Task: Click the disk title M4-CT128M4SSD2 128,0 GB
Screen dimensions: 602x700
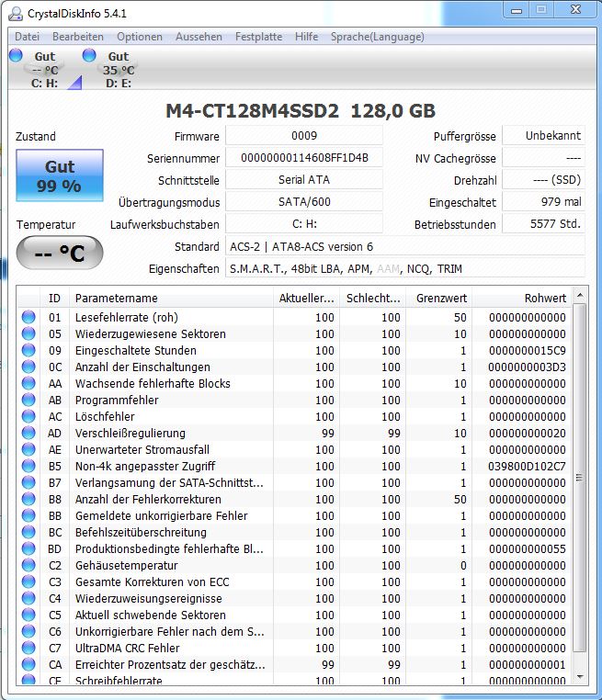Action: coord(301,111)
